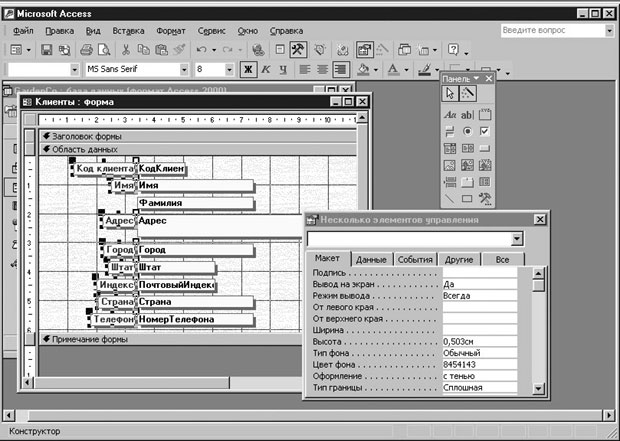Click the Цвет фона value 8454143

[x=480, y=365]
